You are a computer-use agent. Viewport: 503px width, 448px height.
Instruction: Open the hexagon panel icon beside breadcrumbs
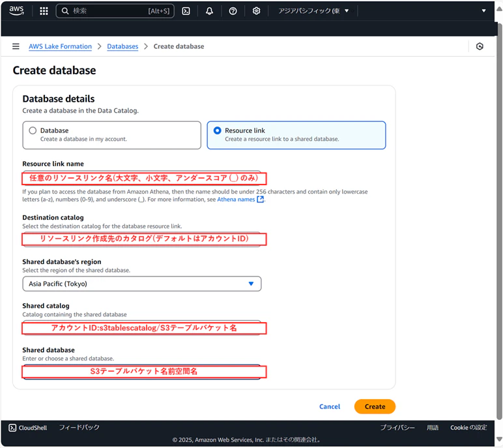point(480,46)
